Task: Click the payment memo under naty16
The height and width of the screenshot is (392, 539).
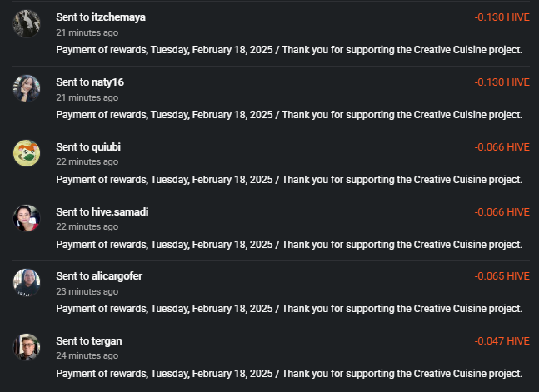Action: point(289,115)
